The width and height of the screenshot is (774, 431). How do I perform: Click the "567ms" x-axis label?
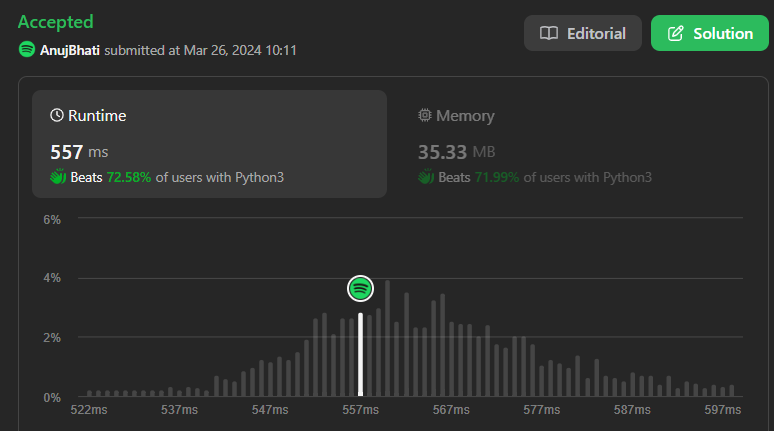point(451,410)
